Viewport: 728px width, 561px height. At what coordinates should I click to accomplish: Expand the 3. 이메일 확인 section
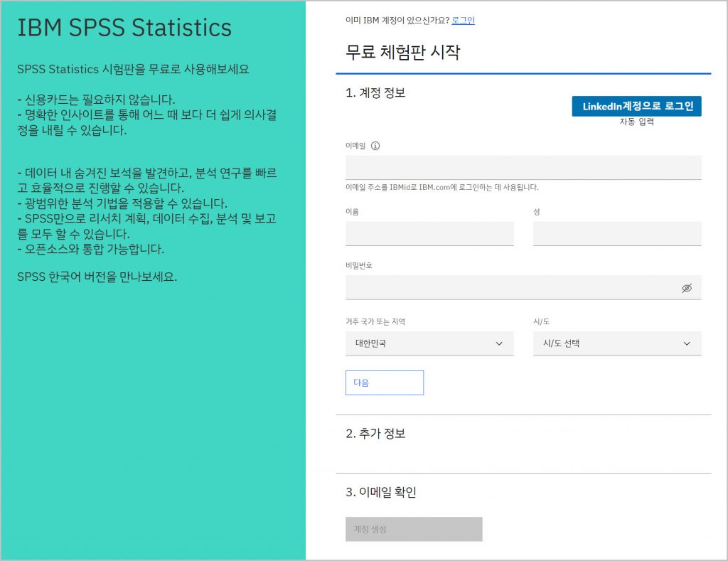point(381,492)
